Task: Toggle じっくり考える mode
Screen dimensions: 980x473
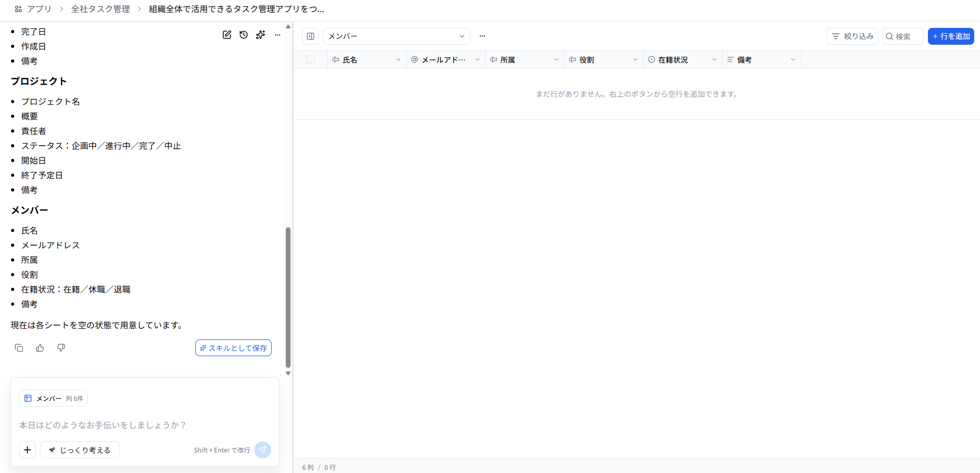Action: coord(80,450)
